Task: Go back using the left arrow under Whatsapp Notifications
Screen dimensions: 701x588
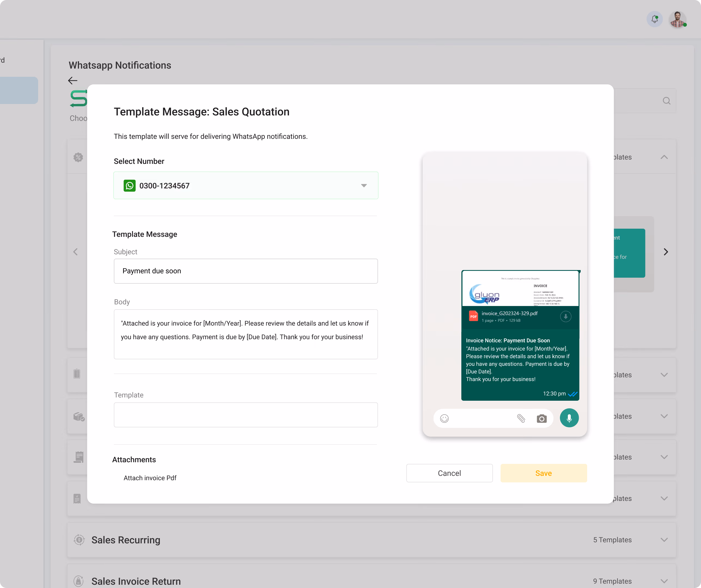Action: coord(73,80)
